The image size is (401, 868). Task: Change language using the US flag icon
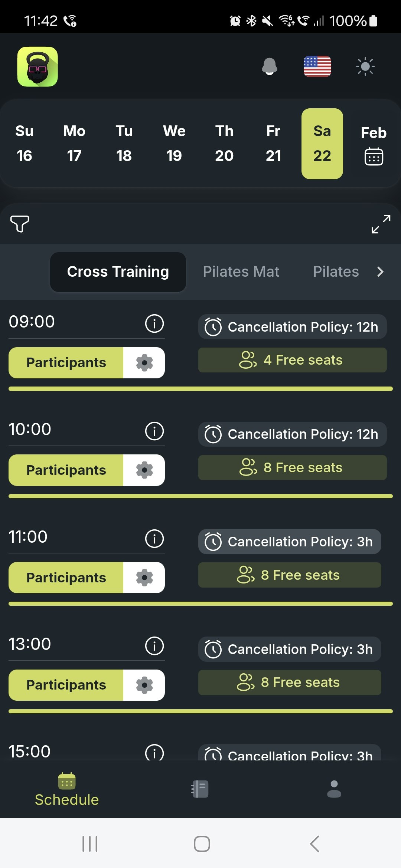pos(318,67)
